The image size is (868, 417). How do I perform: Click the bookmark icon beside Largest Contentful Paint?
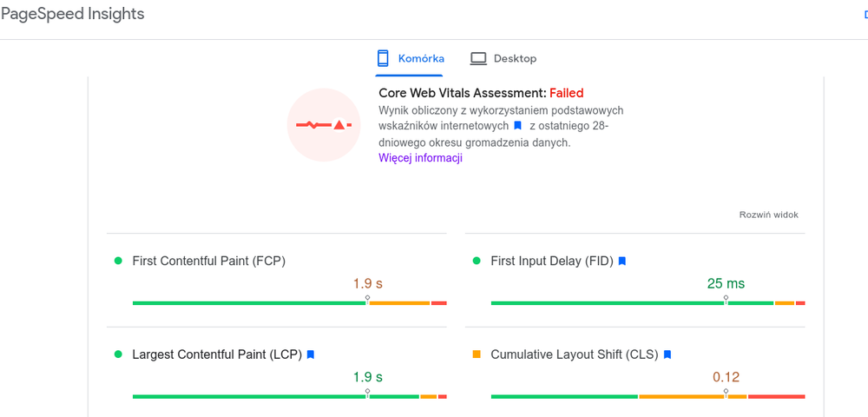tap(311, 354)
